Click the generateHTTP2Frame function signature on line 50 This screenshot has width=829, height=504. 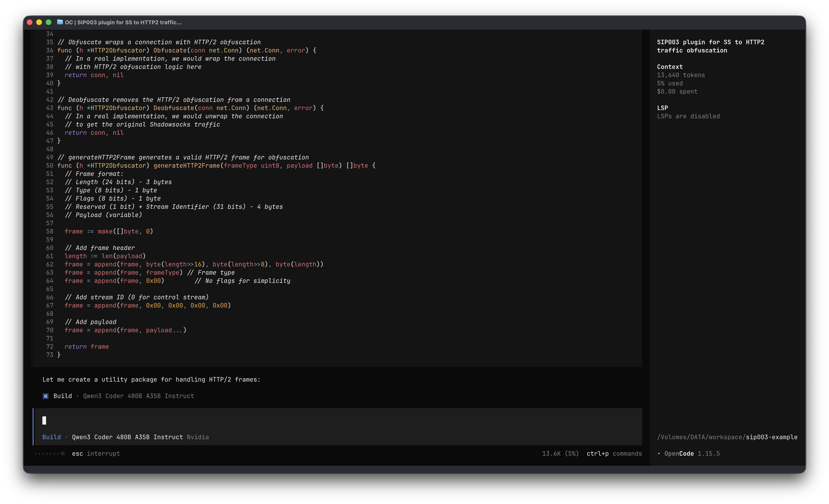[x=216, y=166]
